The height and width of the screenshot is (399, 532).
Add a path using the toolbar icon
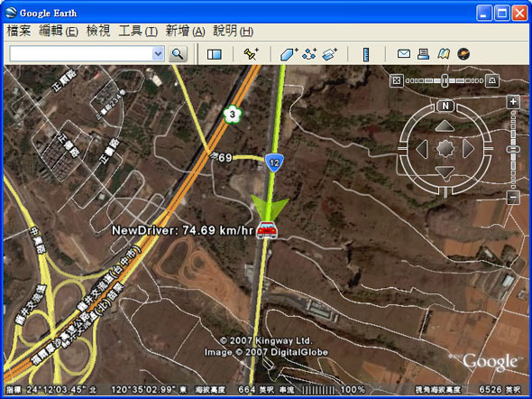coord(309,54)
